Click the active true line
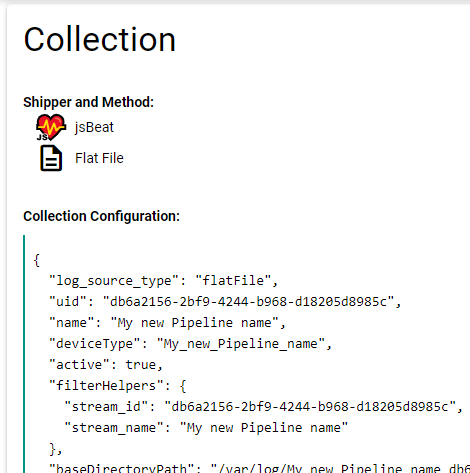The height and width of the screenshot is (473, 470). click(106, 364)
